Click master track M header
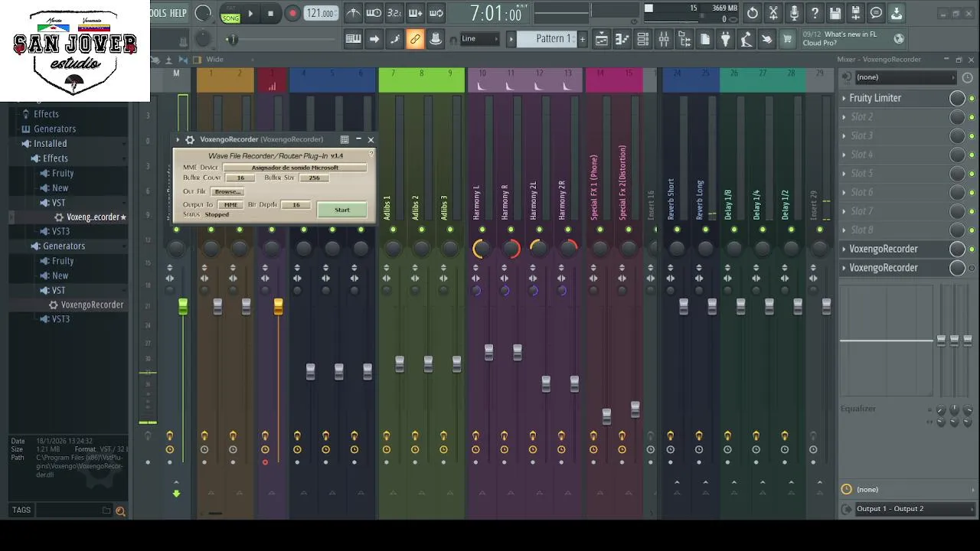The image size is (980, 551). click(176, 73)
